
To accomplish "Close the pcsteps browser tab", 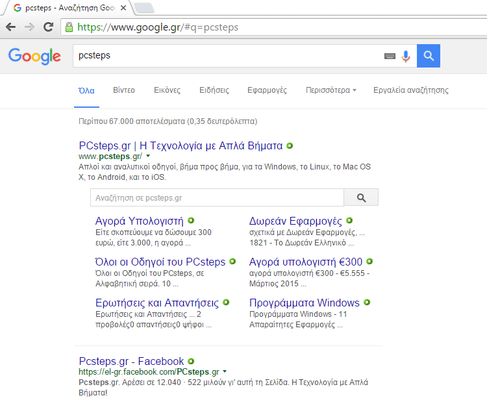I will coord(123,8).
